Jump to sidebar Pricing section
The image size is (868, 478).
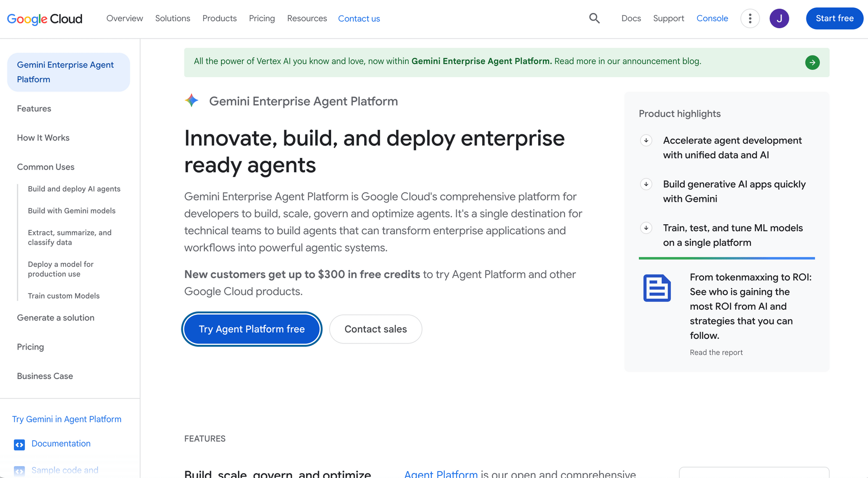pyautogui.click(x=30, y=347)
